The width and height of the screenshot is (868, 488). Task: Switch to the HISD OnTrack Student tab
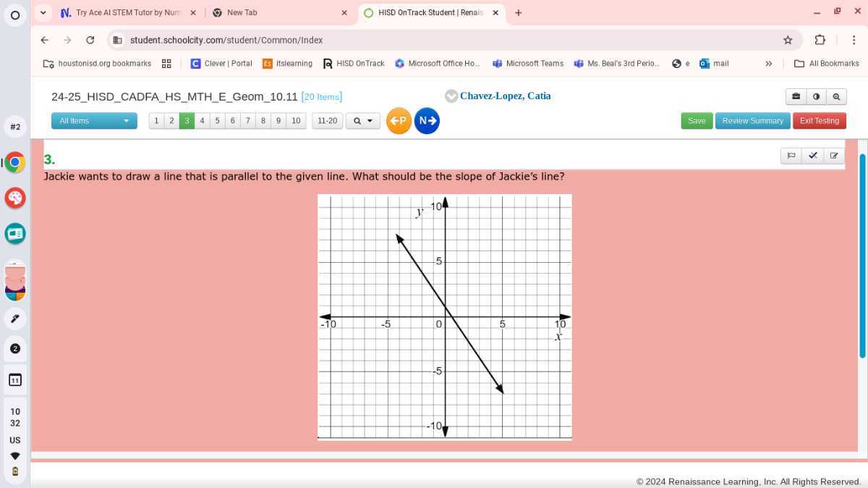point(427,12)
